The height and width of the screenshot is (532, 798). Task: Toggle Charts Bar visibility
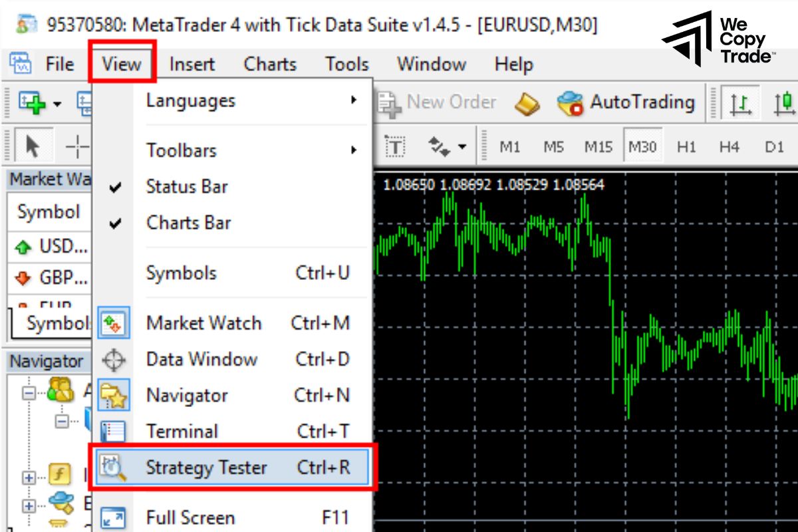pos(188,223)
